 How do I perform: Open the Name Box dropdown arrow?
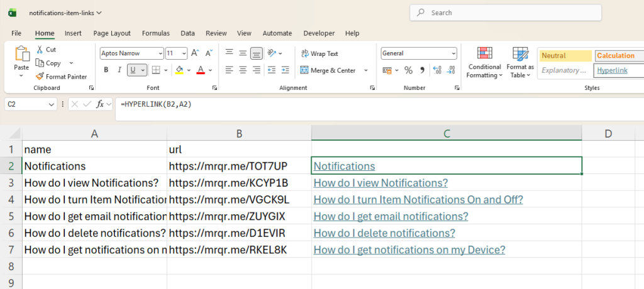point(52,105)
